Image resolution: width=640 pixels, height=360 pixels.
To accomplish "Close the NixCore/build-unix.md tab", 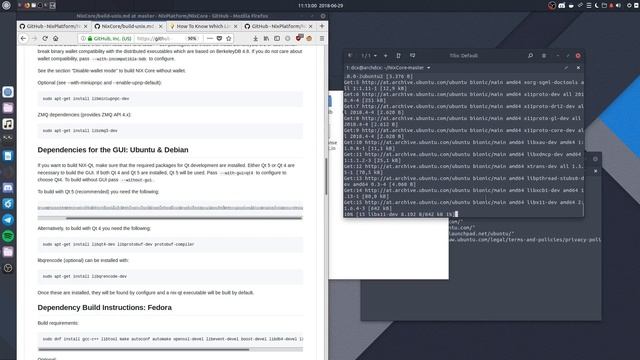I will 160,26.
